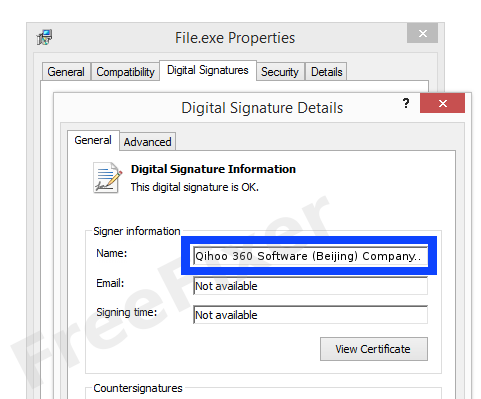This screenshot has height=399, width=481.
Task: Click the 'Name:' label
Action: click(x=112, y=253)
